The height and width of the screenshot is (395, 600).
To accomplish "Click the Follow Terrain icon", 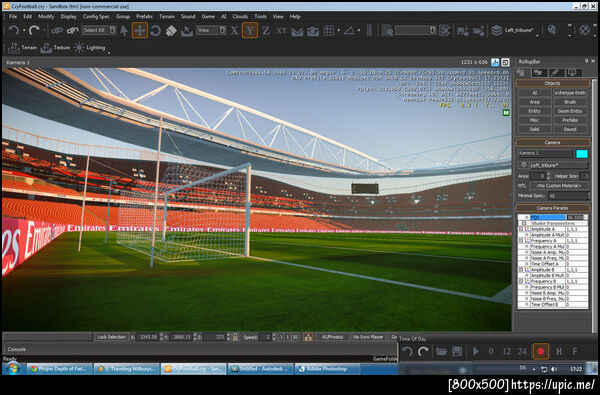I will [x=297, y=31].
